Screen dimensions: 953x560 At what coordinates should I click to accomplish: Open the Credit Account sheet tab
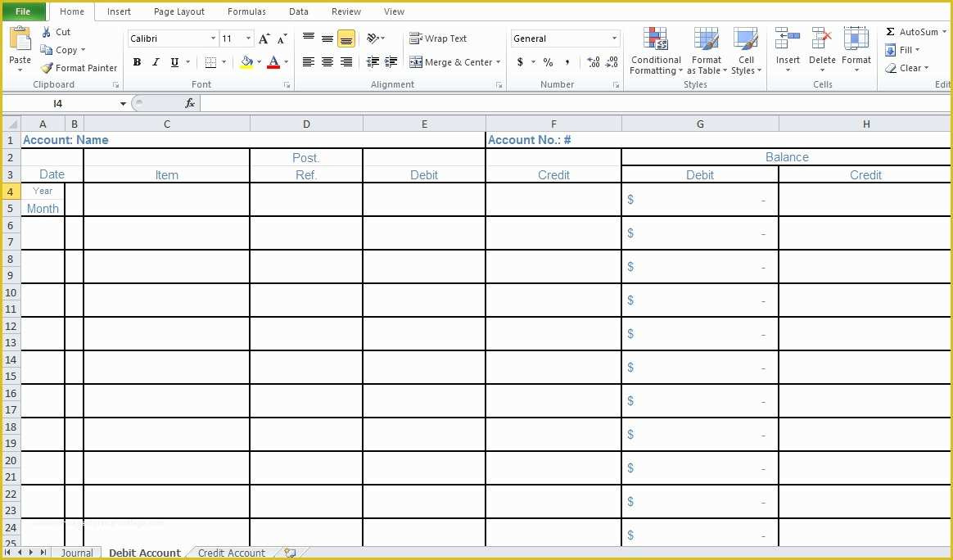pyautogui.click(x=232, y=553)
